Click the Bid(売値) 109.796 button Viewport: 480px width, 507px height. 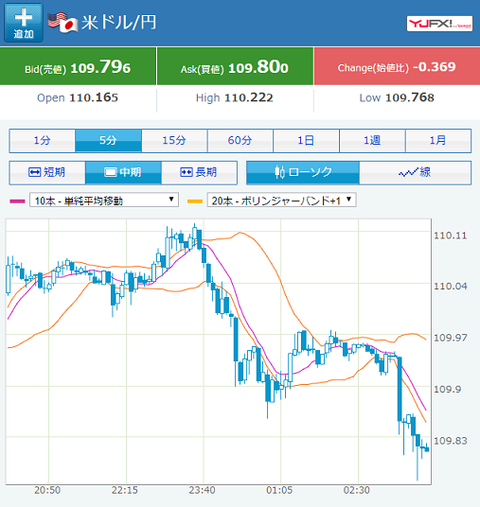pos(78,66)
